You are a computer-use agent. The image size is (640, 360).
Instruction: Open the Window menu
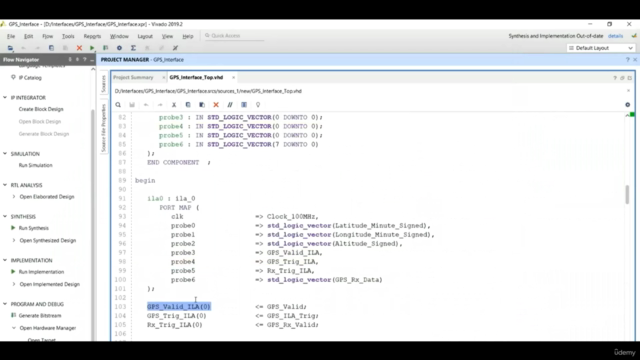119,36
